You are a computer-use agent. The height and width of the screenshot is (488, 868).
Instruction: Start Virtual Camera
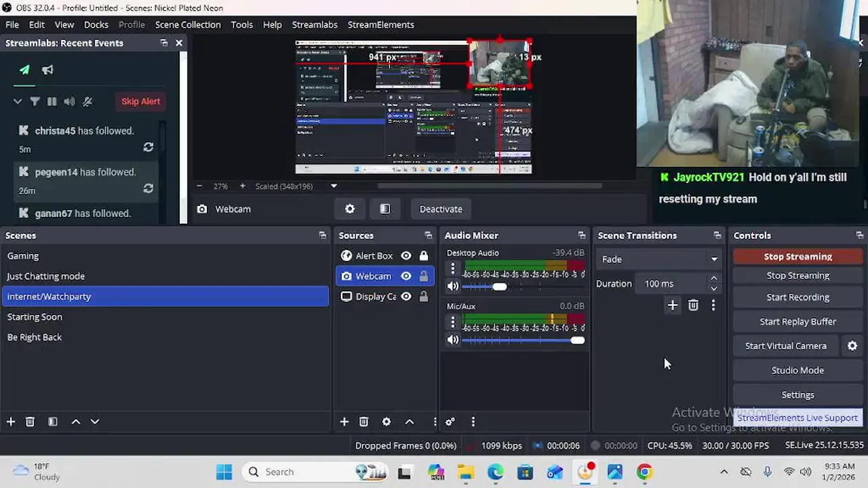coord(786,346)
